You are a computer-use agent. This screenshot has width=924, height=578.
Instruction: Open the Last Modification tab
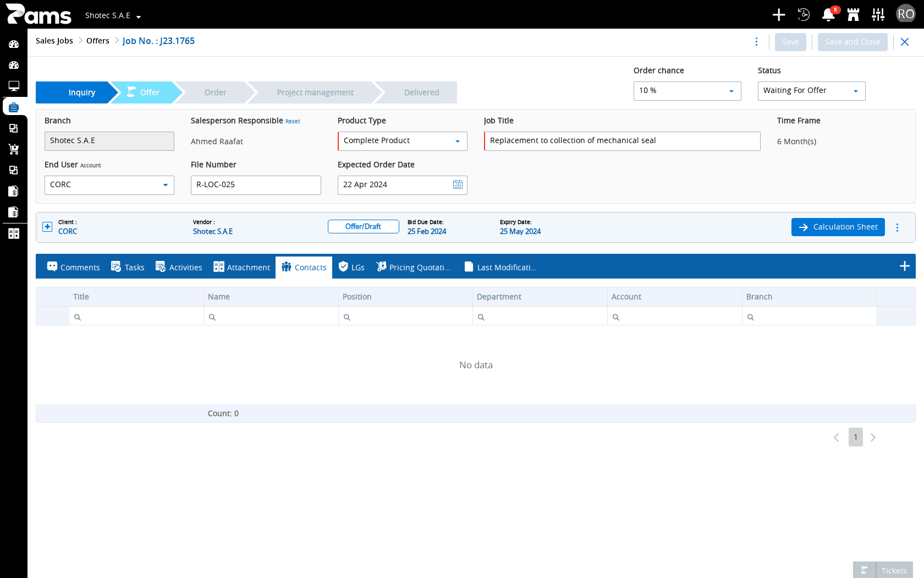[x=501, y=267]
